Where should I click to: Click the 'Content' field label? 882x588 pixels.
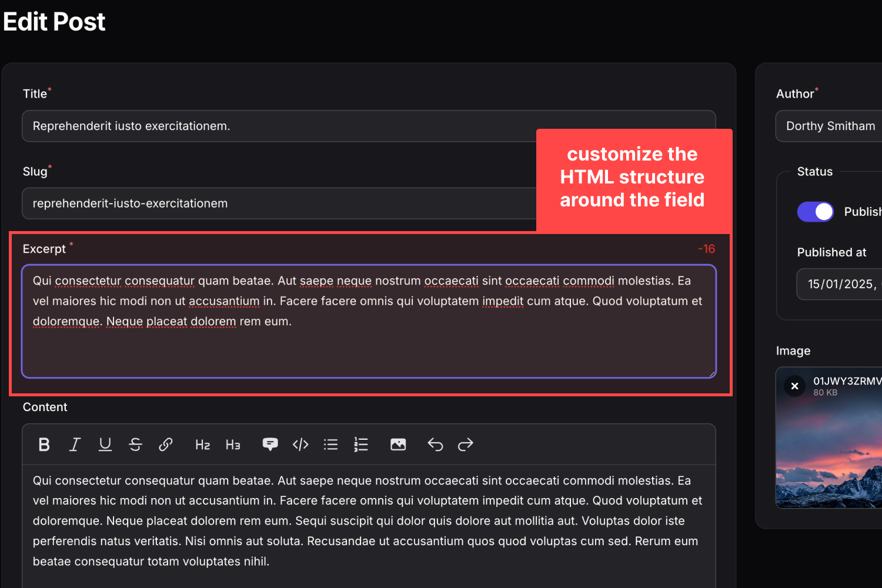(45, 407)
